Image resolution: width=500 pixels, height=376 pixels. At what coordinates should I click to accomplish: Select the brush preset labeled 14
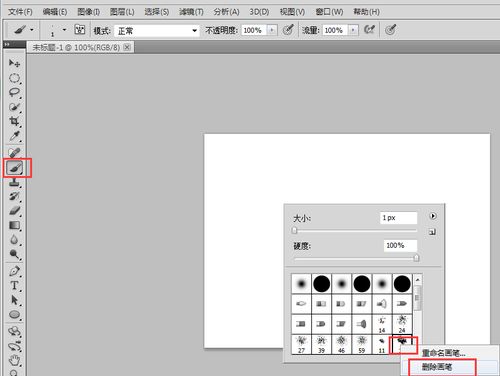coord(382,324)
